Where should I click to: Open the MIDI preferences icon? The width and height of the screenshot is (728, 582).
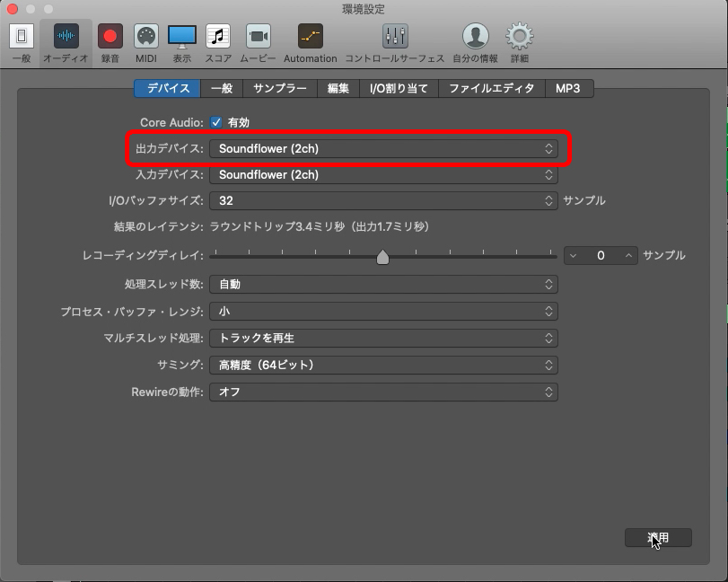click(146, 36)
